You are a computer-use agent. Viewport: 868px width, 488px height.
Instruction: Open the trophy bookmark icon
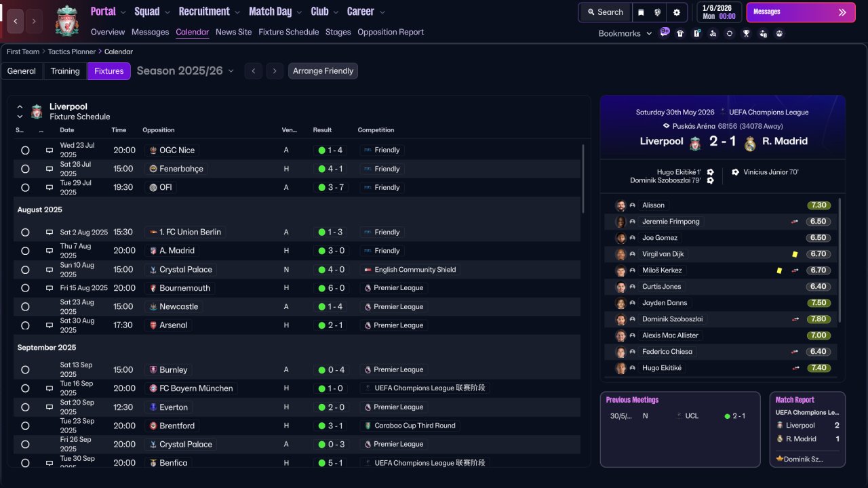coord(746,33)
